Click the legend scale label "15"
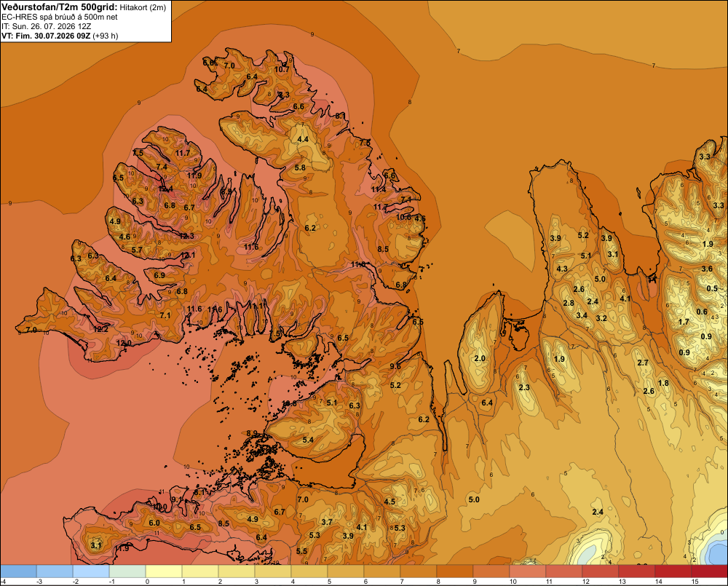Image resolution: width=728 pixels, height=586 pixels. tap(695, 582)
